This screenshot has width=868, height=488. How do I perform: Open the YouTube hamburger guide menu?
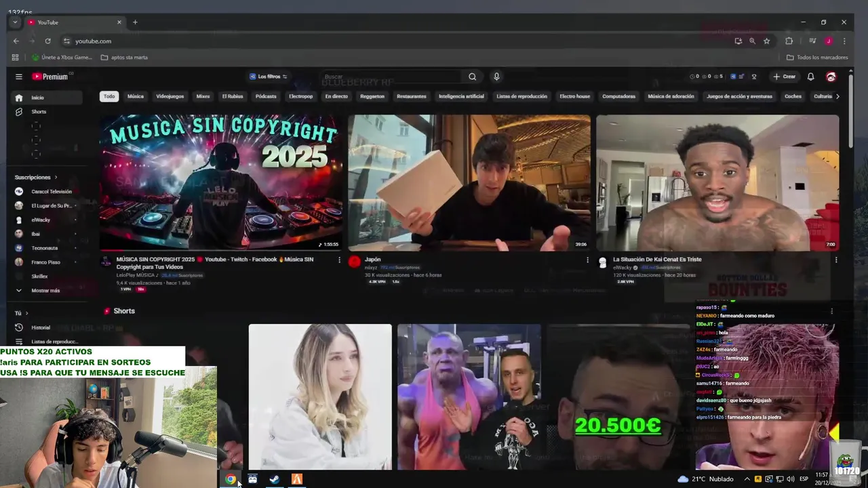point(19,77)
